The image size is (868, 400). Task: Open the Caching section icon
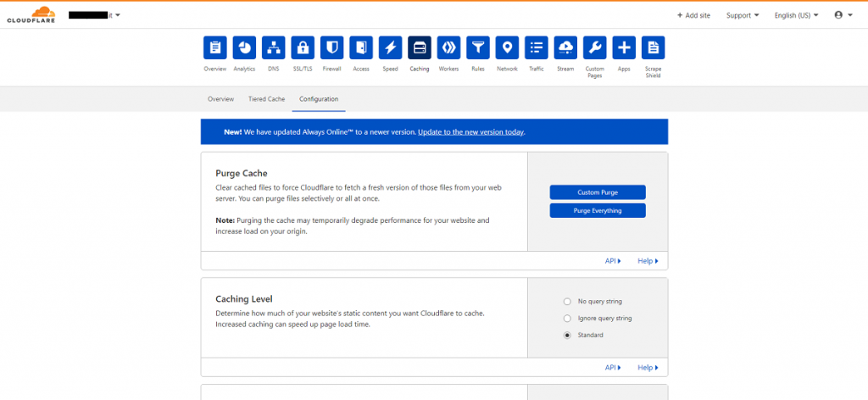tap(420, 47)
